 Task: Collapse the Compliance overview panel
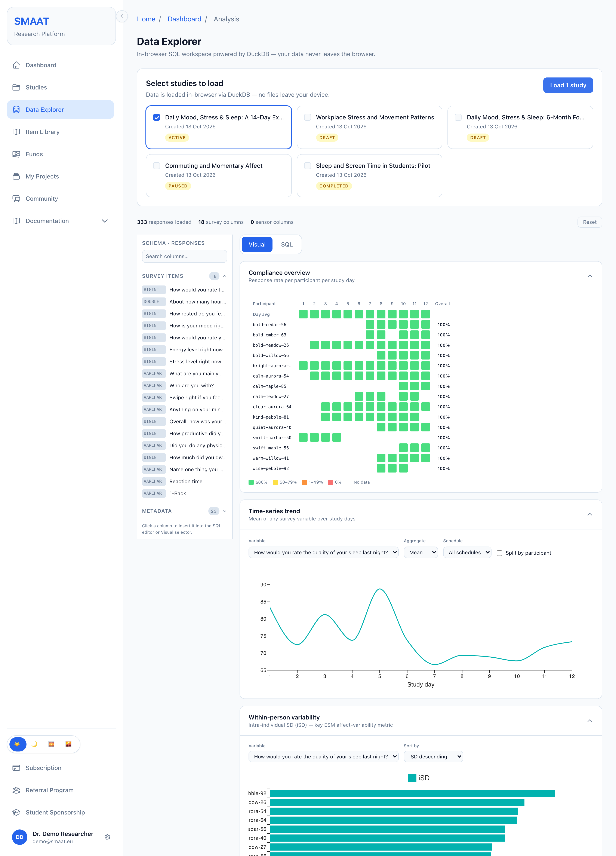point(590,276)
